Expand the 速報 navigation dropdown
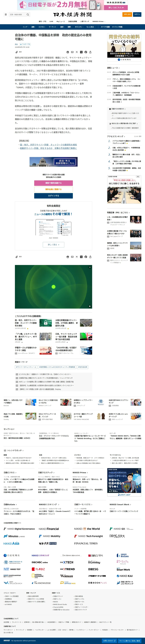 click(33, 27)
